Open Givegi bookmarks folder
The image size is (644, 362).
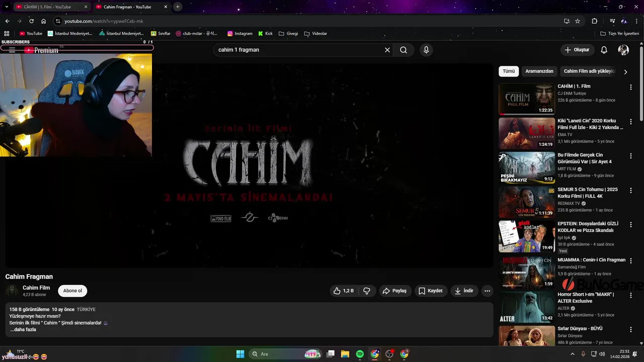288,34
